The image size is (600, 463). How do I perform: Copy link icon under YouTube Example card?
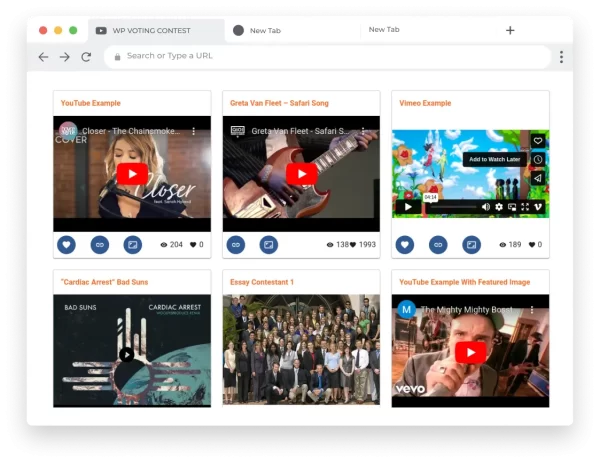99,245
